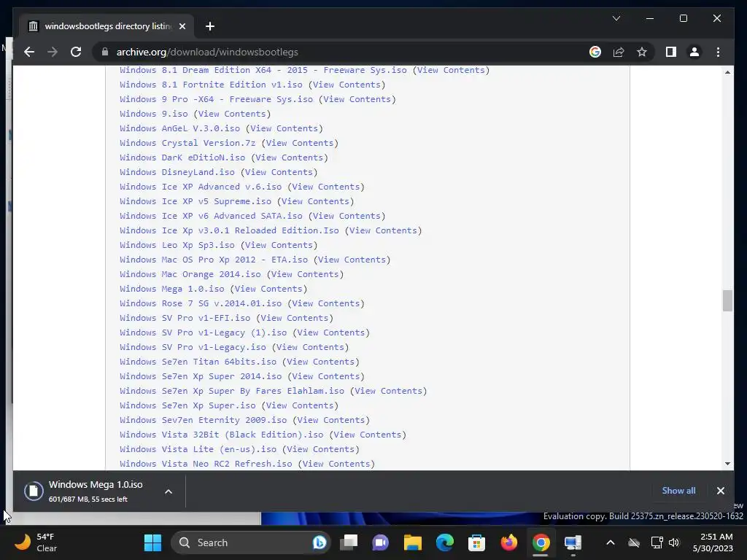Open the Chat app on taskbar

(381, 542)
